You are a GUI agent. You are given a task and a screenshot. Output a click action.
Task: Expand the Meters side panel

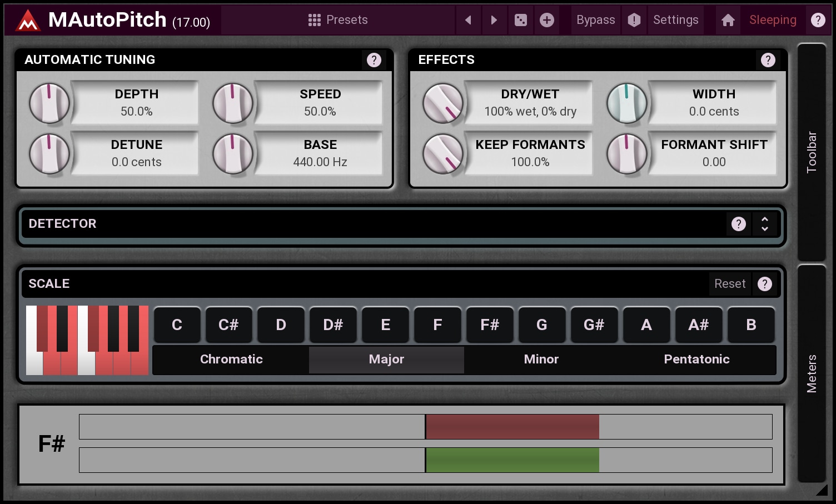coord(812,373)
